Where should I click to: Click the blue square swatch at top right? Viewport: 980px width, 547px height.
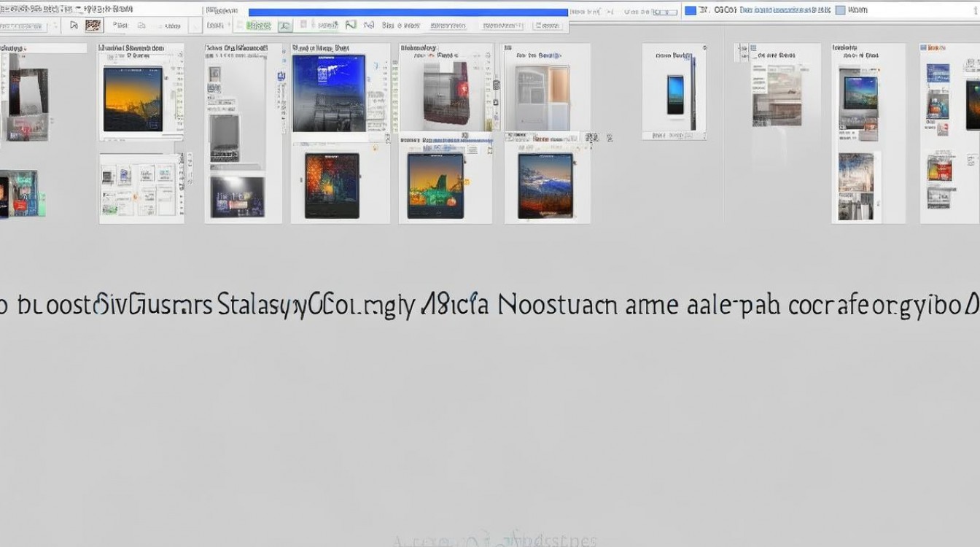[x=690, y=10]
